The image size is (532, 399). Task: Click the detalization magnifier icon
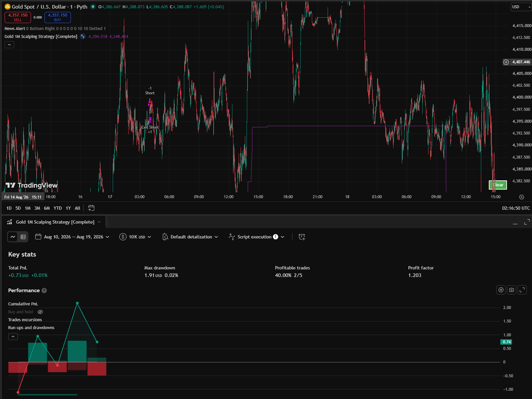165,237
